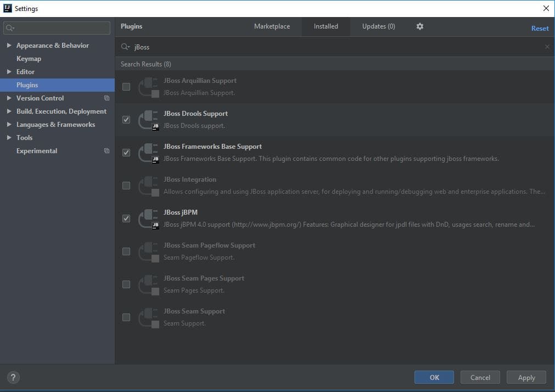555x392 pixels.
Task: Click the JBoss Integration plugin icon
Action: click(x=149, y=186)
